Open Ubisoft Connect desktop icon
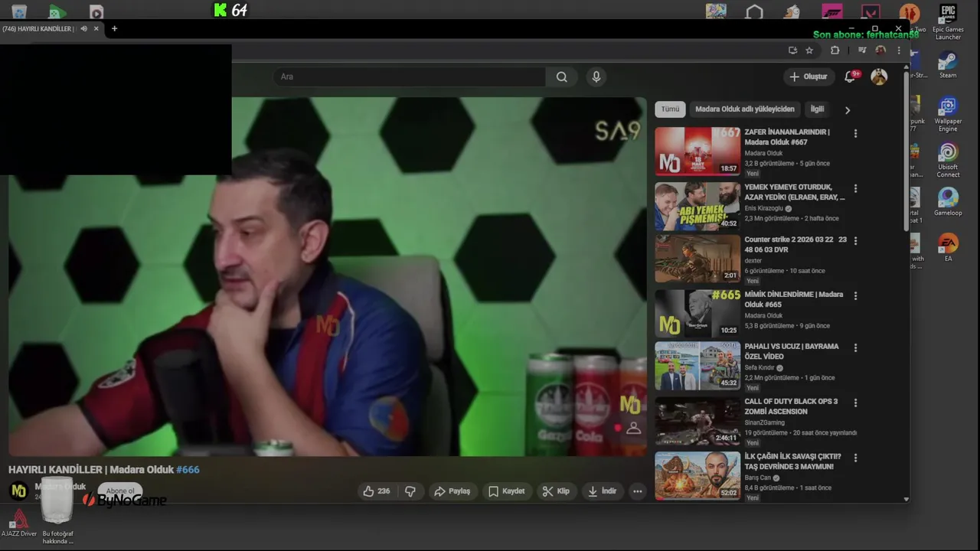 coord(948,160)
